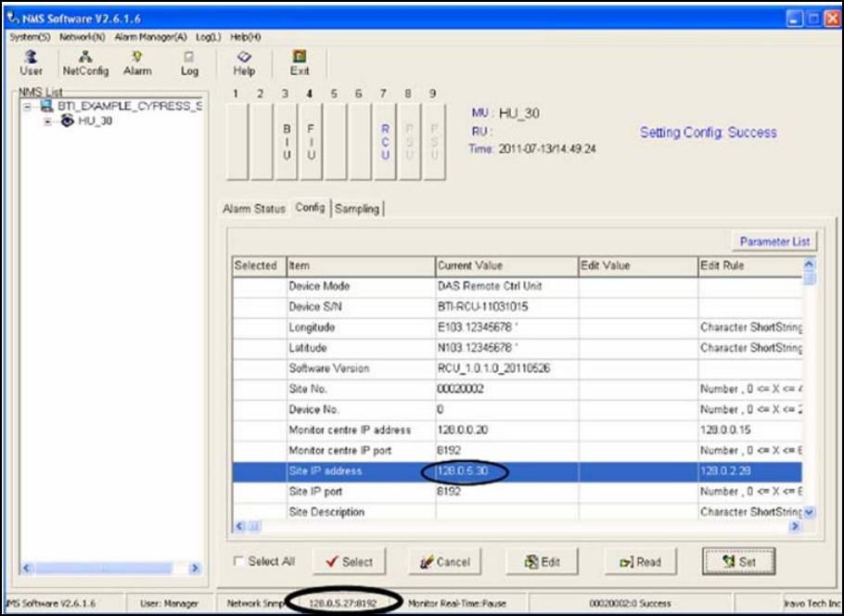This screenshot has width=844, height=616.
Task: Select the BIU module in slot 3
Action: (287, 142)
